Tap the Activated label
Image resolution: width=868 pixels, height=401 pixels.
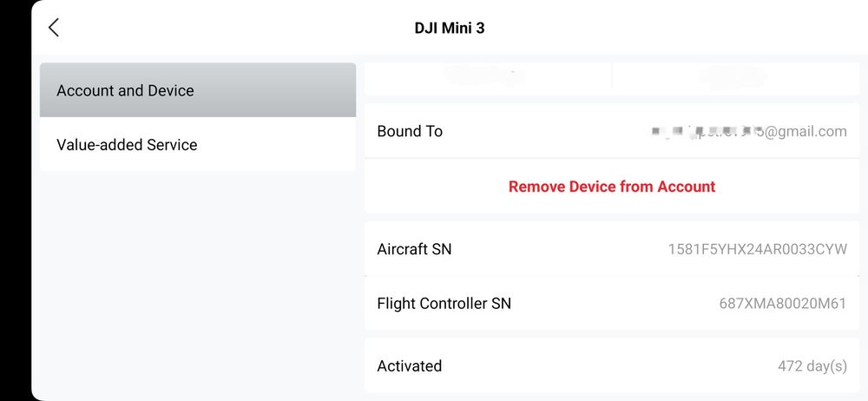(409, 366)
